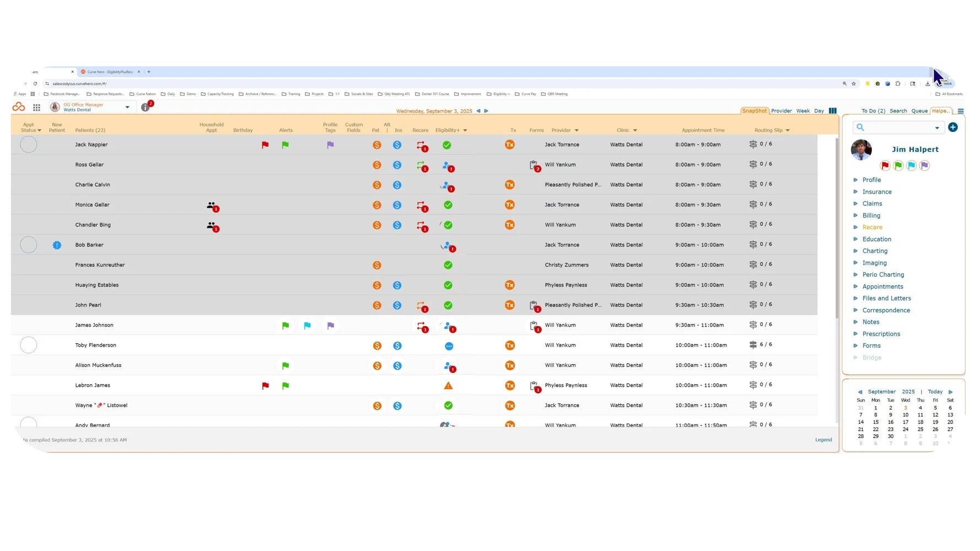
Task: Open the apps grid icon
Action: pyautogui.click(x=36, y=107)
